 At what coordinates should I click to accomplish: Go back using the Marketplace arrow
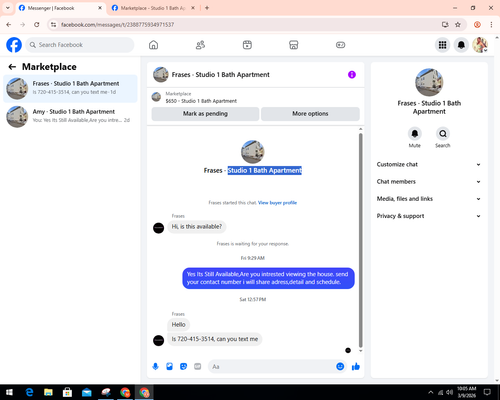click(x=12, y=67)
